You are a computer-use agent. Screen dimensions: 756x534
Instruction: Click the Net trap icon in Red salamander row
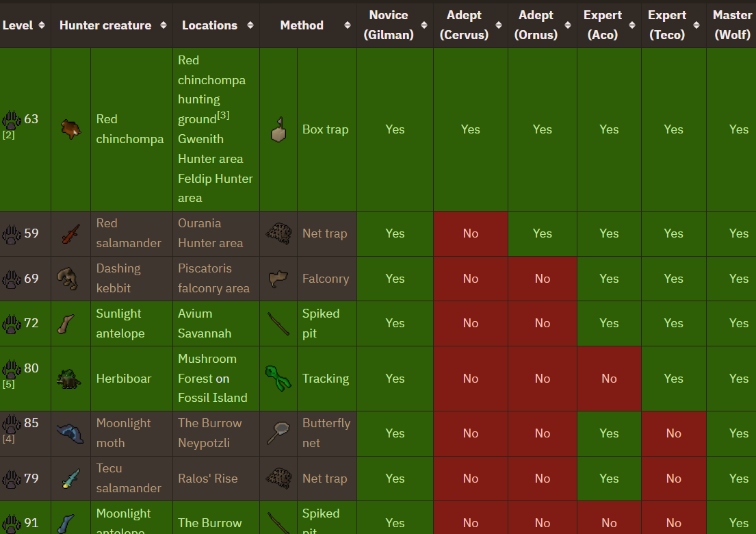click(x=278, y=233)
